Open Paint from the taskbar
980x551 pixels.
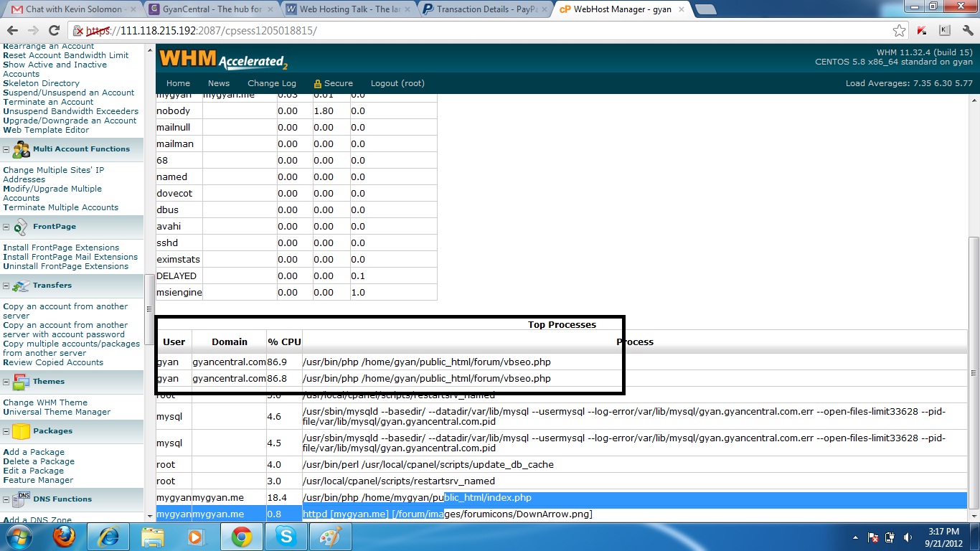[330, 537]
